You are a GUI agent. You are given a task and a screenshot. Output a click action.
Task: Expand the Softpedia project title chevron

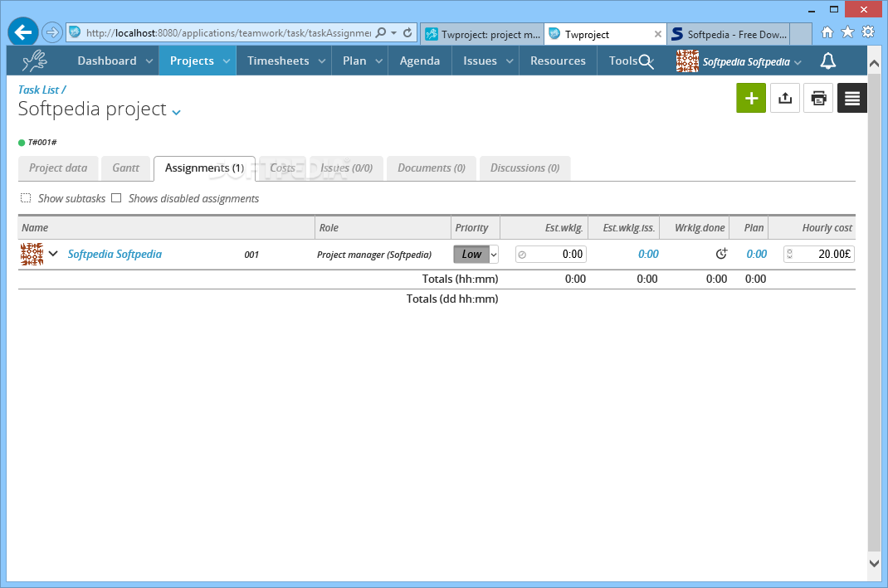[176, 113]
